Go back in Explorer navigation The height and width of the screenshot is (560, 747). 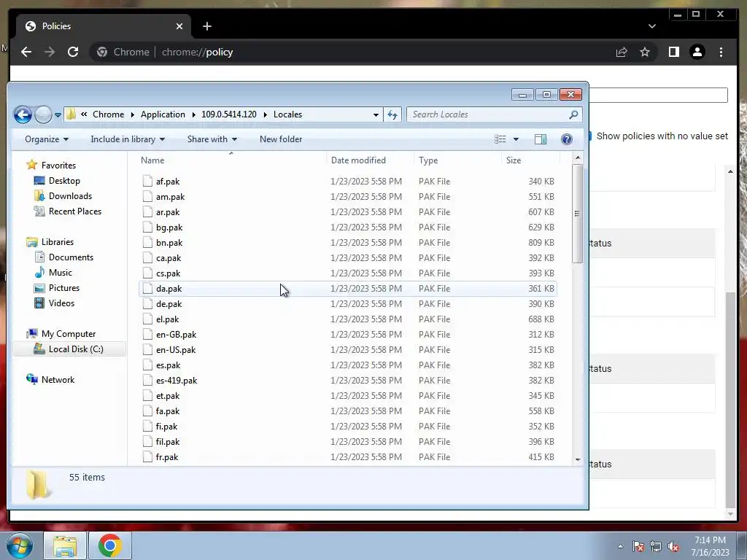click(23, 114)
